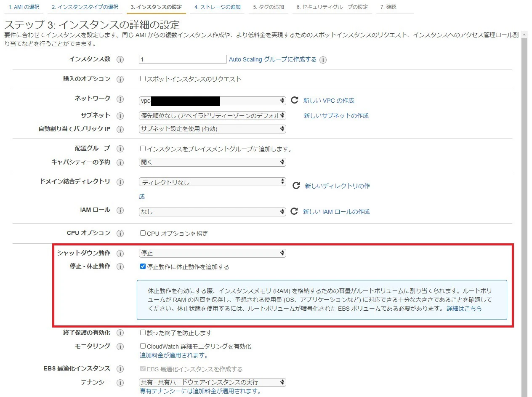Image resolution: width=532 pixels, height=397 pixels.
Task: Open info icon beside Auto Scaling link
Action: pos(323,60)
